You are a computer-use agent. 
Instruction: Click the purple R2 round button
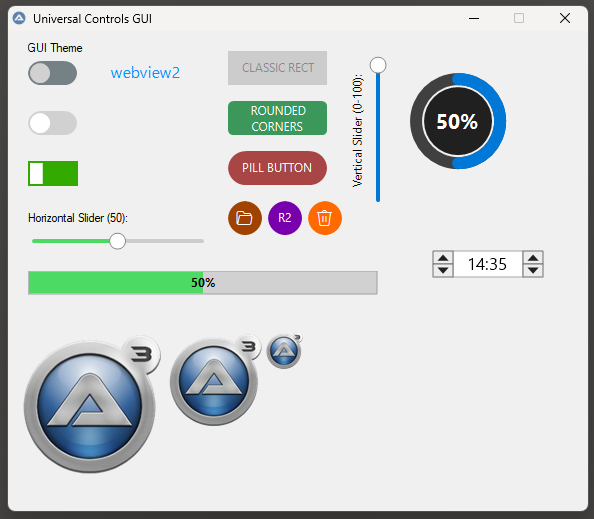[285, 218]
